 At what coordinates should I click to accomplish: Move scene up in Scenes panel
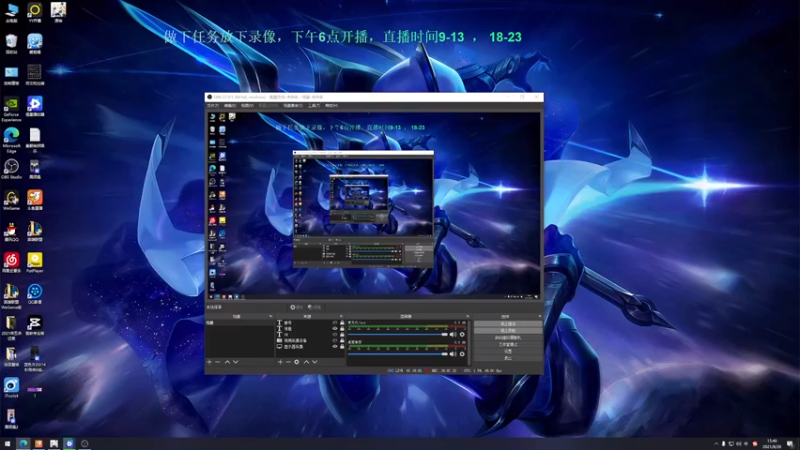pos(227,362)
